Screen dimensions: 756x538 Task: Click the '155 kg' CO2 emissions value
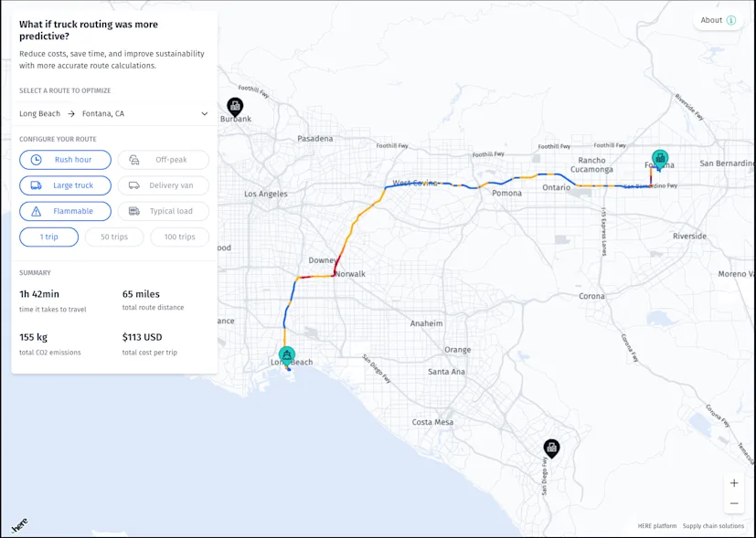[x=33, y=337]
